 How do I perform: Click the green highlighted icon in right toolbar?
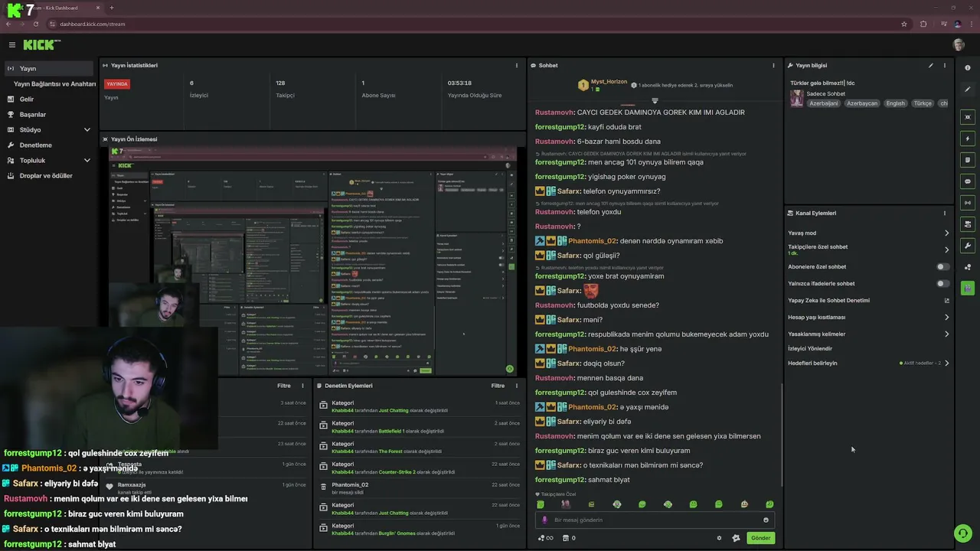[x=968, y=289]
